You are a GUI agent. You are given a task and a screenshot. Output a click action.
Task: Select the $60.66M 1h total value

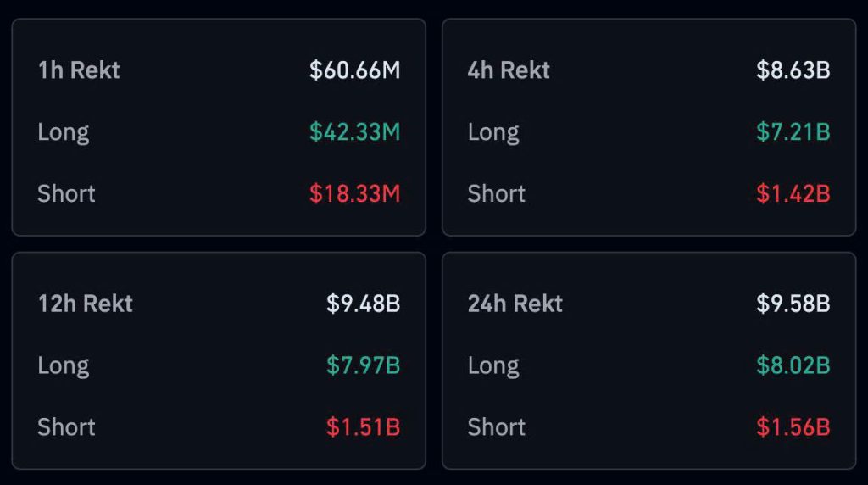point(354,70)
